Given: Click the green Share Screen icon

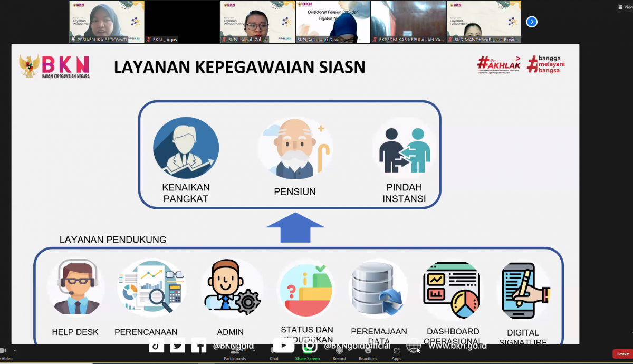Looking at the screenshot, I should click(307, 352).
